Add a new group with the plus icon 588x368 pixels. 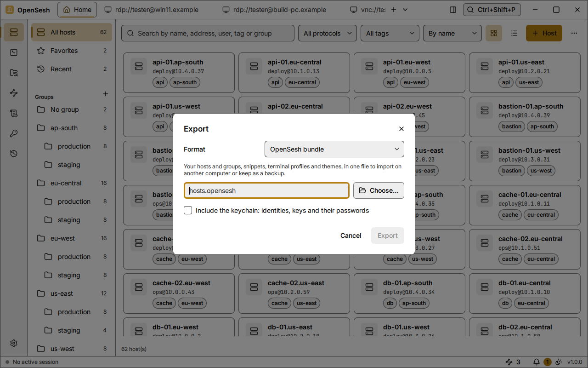coord(105,94)
